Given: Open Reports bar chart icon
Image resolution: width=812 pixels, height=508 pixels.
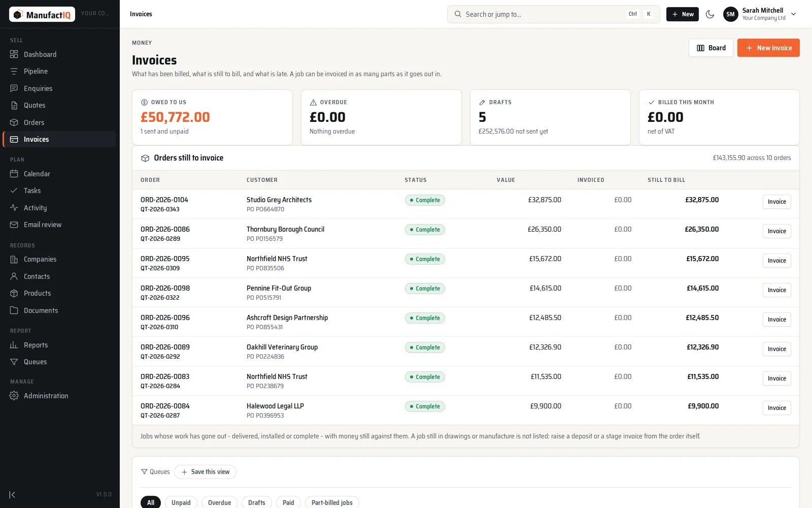Looking at the screenshot, I should click(x=14, y=345).
